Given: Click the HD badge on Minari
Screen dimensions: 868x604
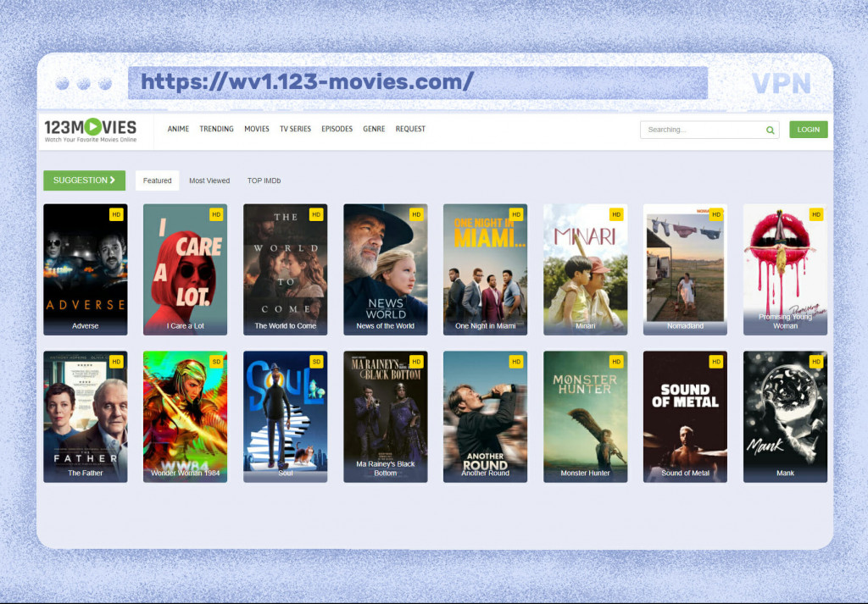Looking at the screenshot, I should coord(616,214).
